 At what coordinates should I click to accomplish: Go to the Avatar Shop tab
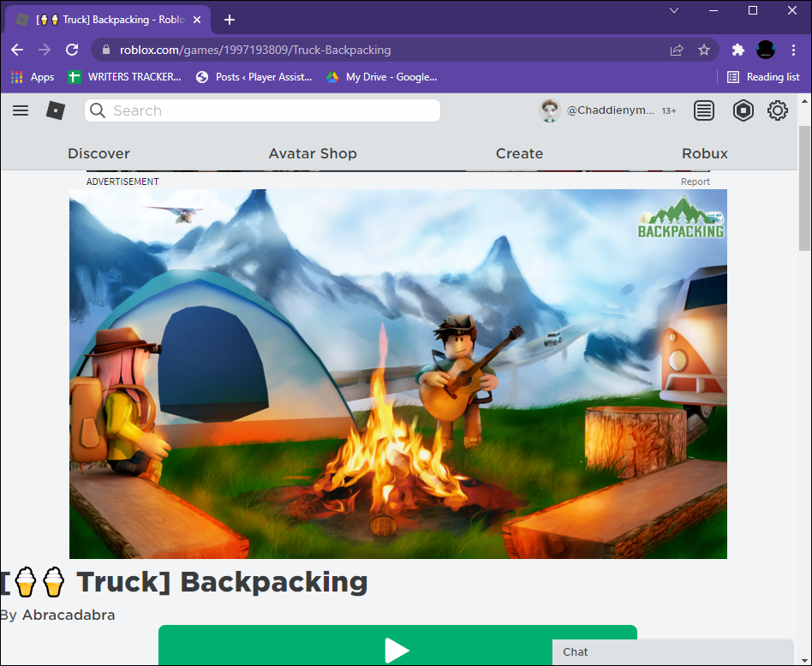tap(313, 154)
